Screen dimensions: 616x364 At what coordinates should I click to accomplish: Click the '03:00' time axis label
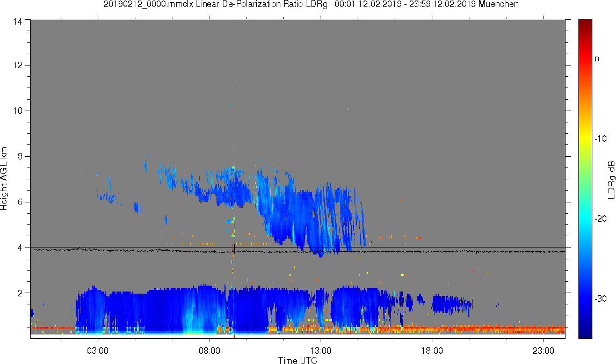[97, 351]
